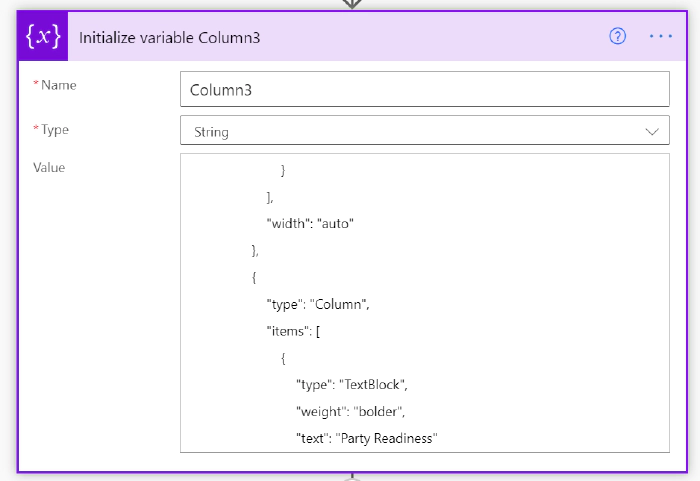
Task: Click the "items": [ line in Value
Action: (x=293, y=332)
